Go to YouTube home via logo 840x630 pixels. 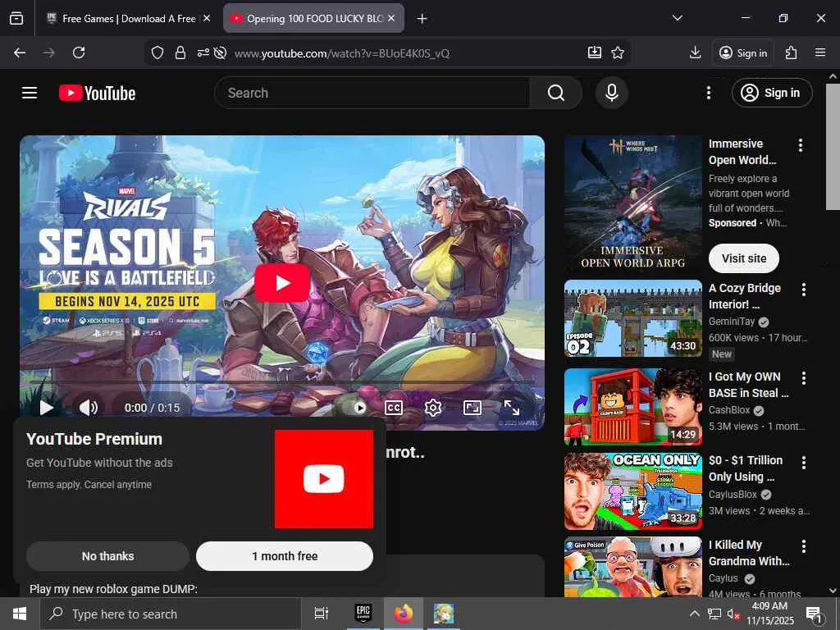(x=97, y=93)
